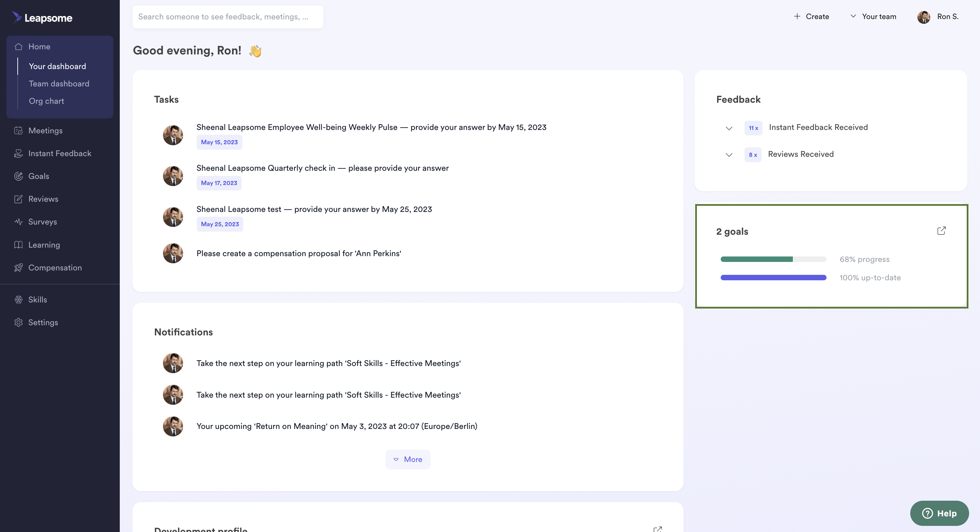Click avatar beside Return on Meaning notification

[x=173, y=426]
